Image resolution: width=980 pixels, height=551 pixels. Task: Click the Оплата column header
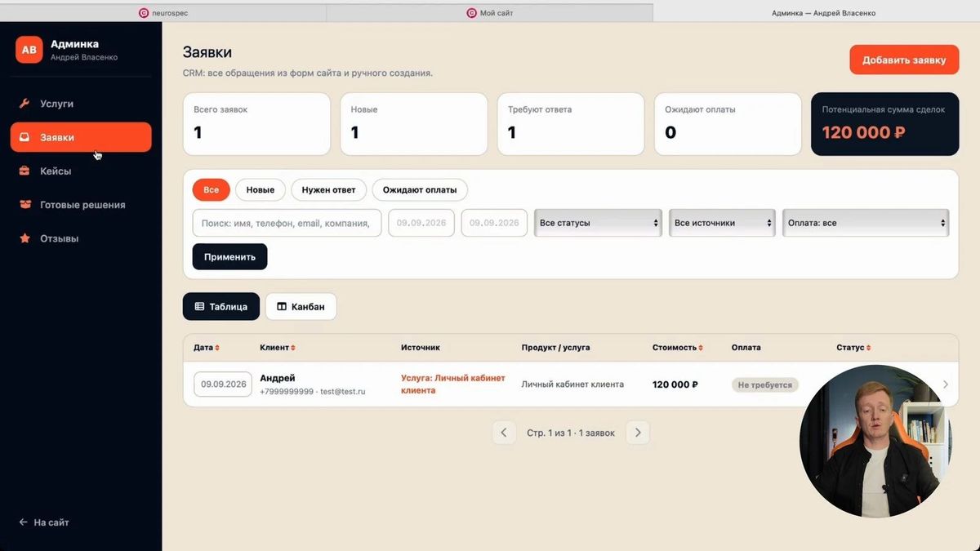(x=746, y=348)
